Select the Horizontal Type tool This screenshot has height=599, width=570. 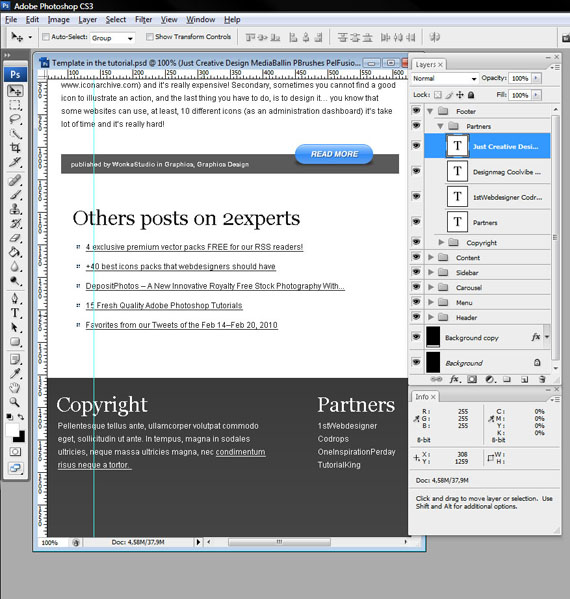click(x=15, y=313)
